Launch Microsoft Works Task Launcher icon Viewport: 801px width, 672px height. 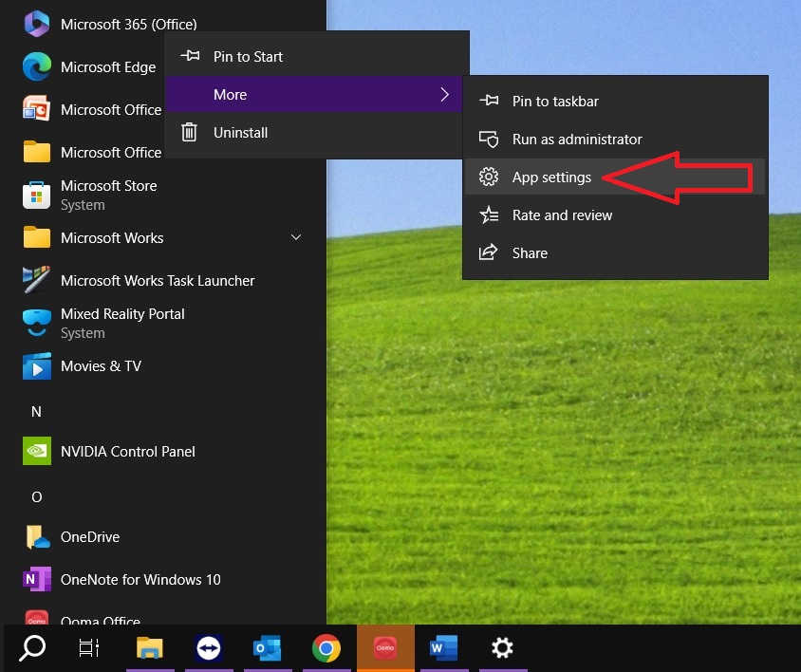click(37, 280)
